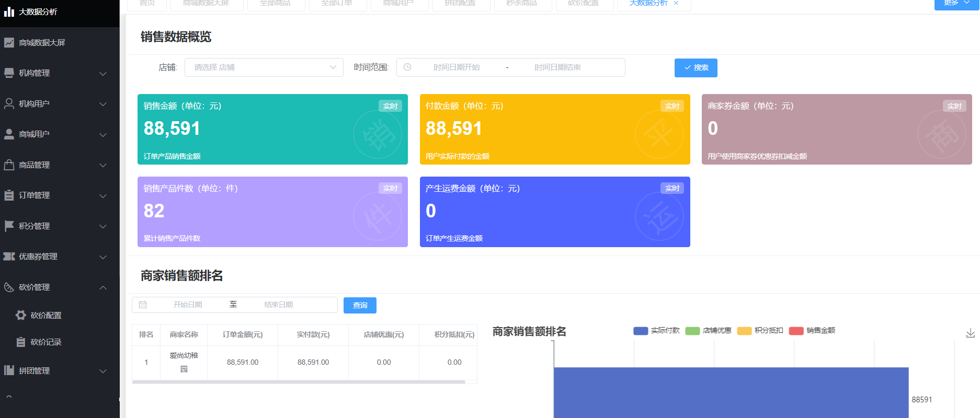Click the 排名 column header
980x418 pixels.
[x=146, y=335]
